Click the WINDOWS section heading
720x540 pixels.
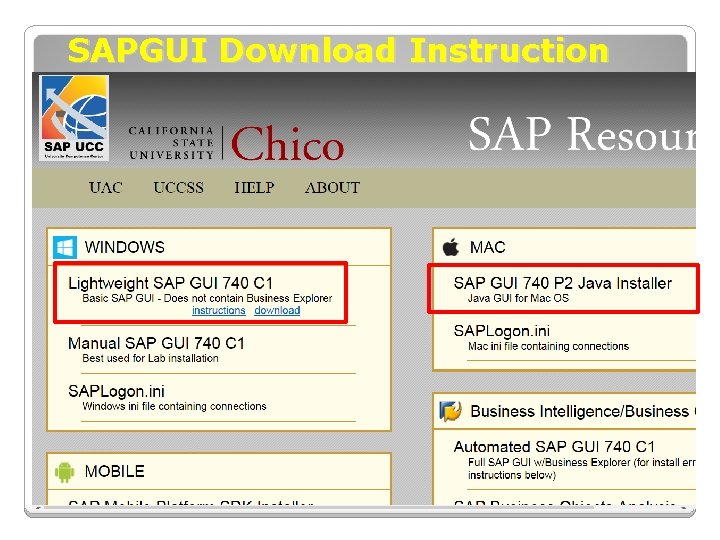[124, 247]
